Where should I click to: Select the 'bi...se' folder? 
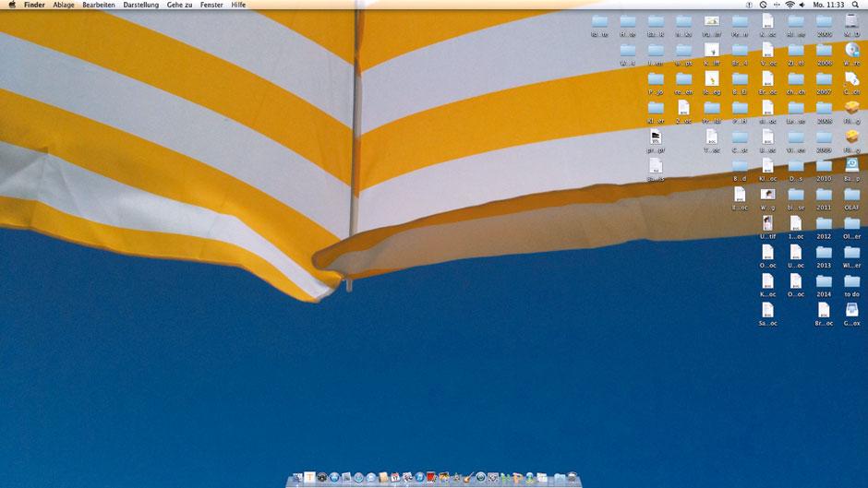[796, 198]
